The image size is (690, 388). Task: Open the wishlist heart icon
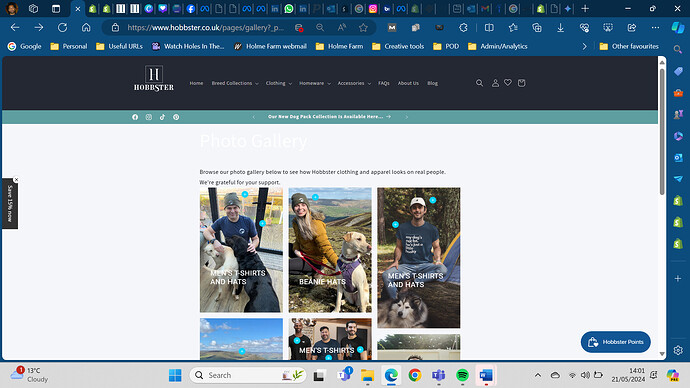pyautogui.click(x=508, y=83)
